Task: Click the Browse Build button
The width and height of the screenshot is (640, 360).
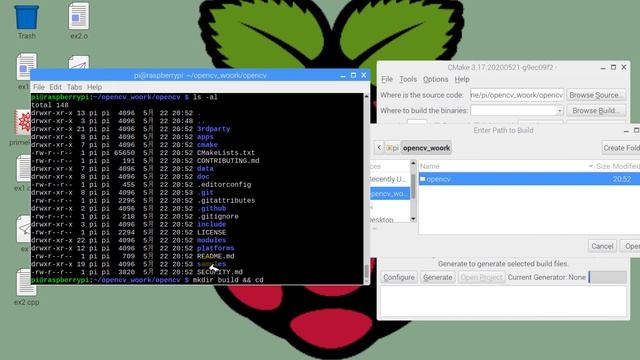Action: click(596, 111)
